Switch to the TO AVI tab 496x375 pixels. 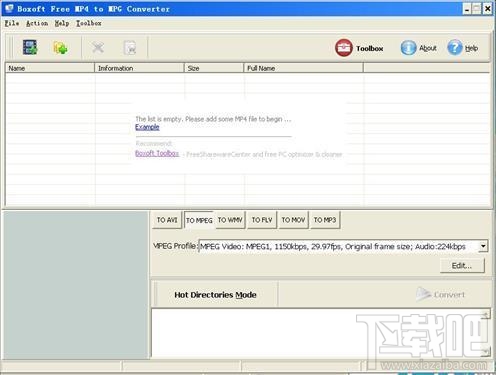click(167, 220)
